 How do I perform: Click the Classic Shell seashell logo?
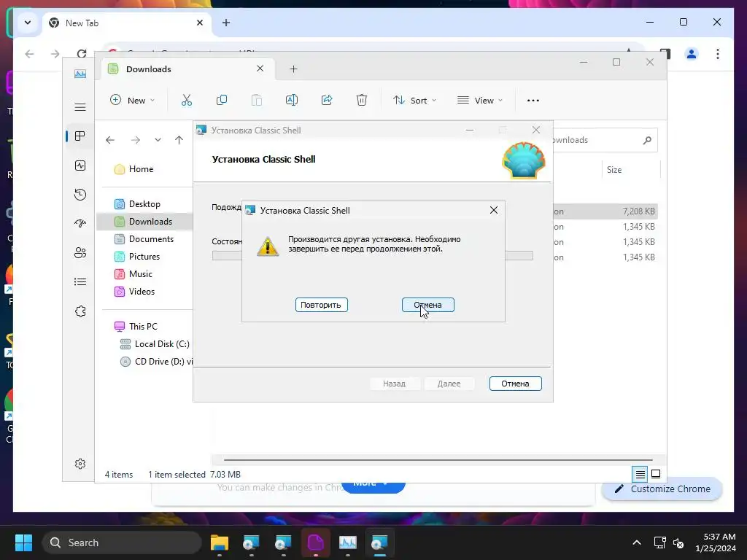[x=524, y=160]
